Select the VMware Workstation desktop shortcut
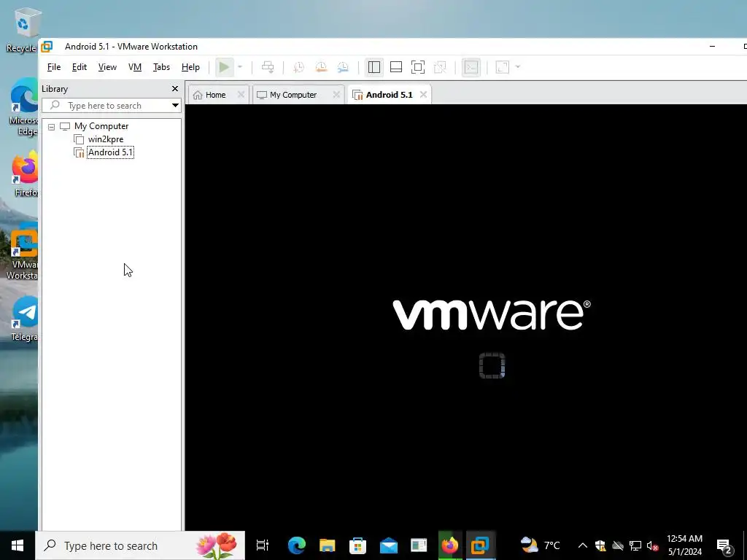This screenshot has height=560, width=747. (23, 252)
